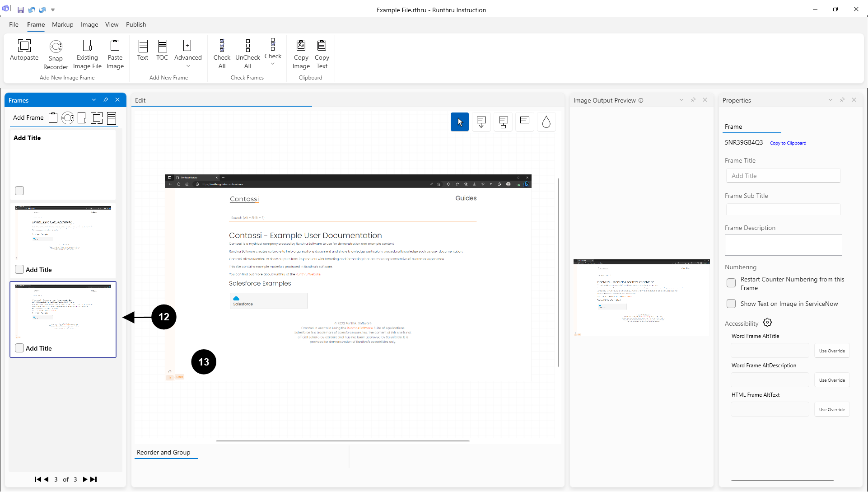Viewport: 868px width, 492px height.
Task: Click Use Override for Word Frame AltTitle
Action: pos(831,351)
